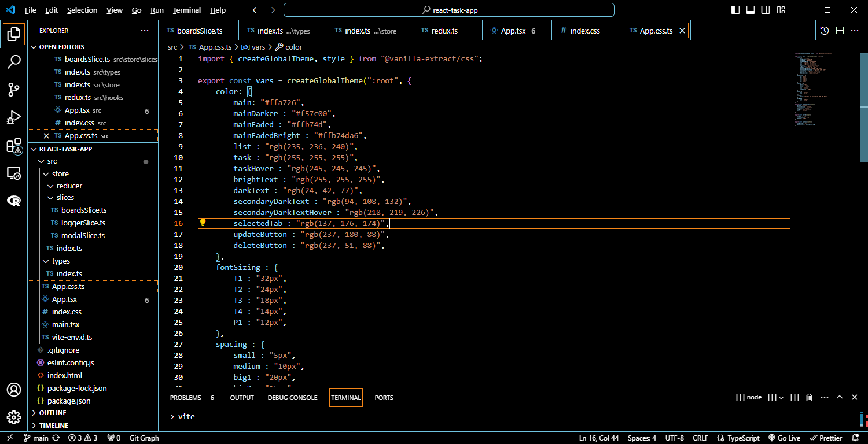Open Source Control view in activity bar
868x444 pixels.
click(x=14, y=90)
